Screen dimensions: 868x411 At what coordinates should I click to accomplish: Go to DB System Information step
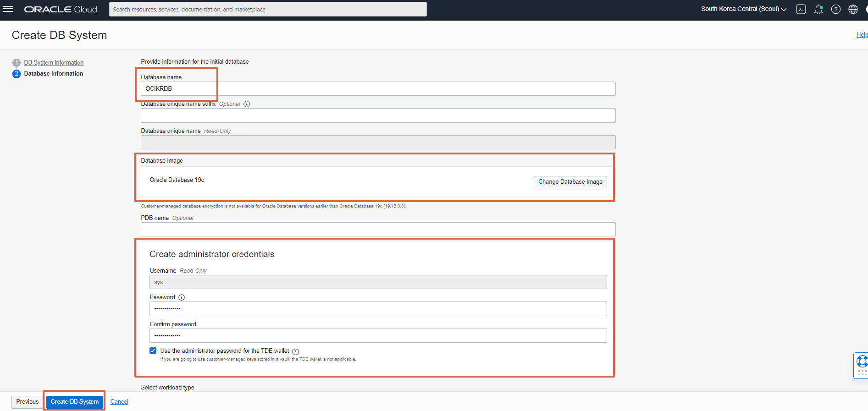pos(54,62)
